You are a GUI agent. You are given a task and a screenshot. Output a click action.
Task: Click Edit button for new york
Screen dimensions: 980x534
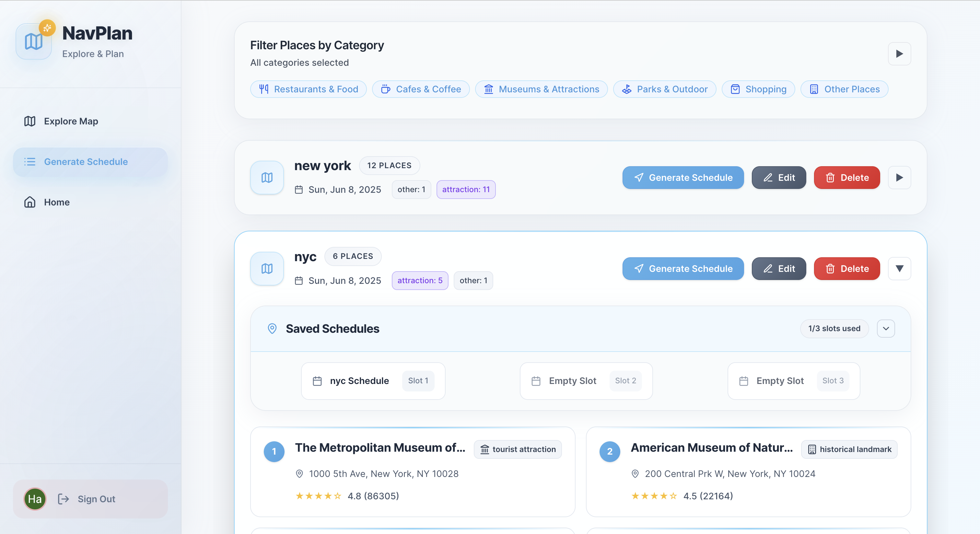pos(778,178)
